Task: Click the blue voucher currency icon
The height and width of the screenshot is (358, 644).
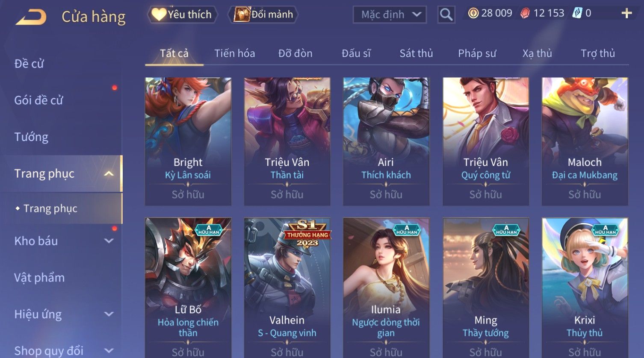Action: [x=577, y=13]
